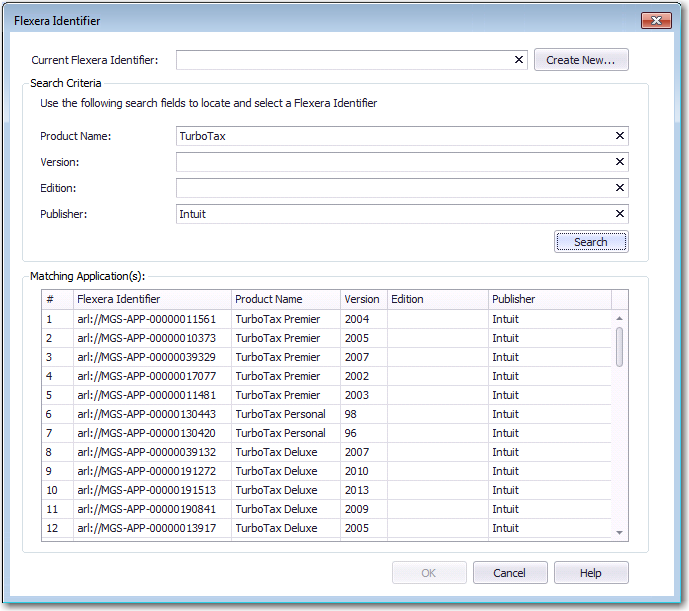Select TurboTax Deluxe 2013 row
689x611 pixels.
pyautogui.click(x=276, y=490)
